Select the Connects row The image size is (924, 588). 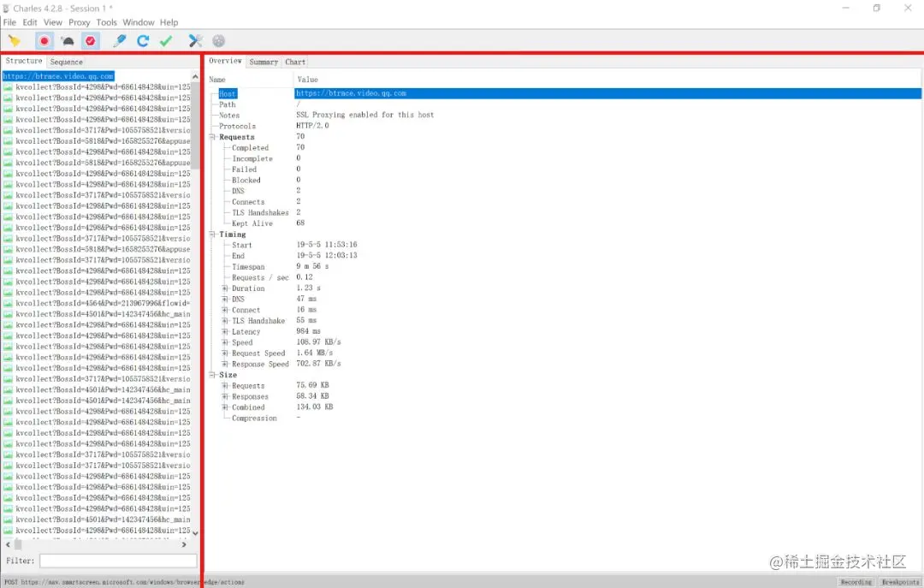pyautogui.click(x=565, y=202)
